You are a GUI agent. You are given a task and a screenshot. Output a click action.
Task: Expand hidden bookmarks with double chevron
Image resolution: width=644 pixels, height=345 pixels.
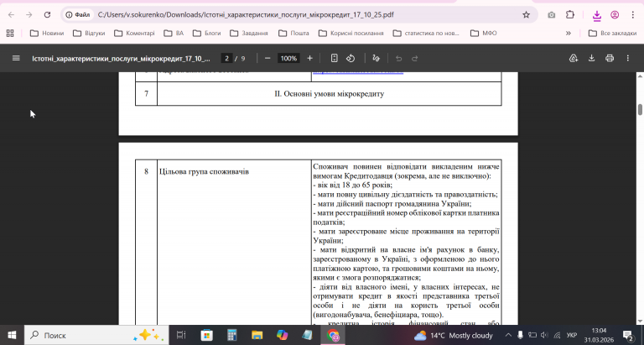coord(569,34)
